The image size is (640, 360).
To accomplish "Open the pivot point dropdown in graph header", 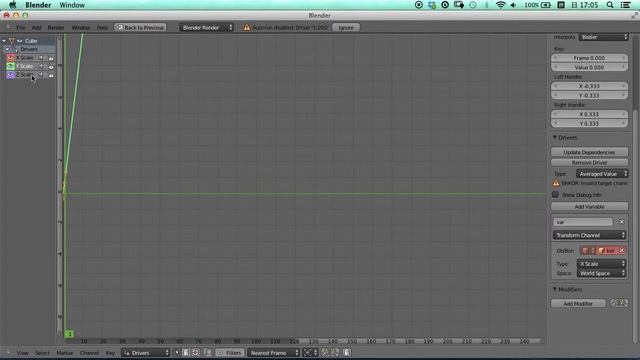I will pyautogui.click(x=310, y=353).
